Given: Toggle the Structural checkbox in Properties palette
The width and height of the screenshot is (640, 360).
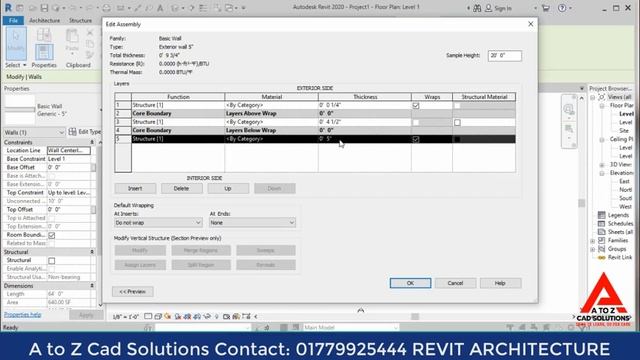Looking at the screenshot, I should [x=51, y=261].
